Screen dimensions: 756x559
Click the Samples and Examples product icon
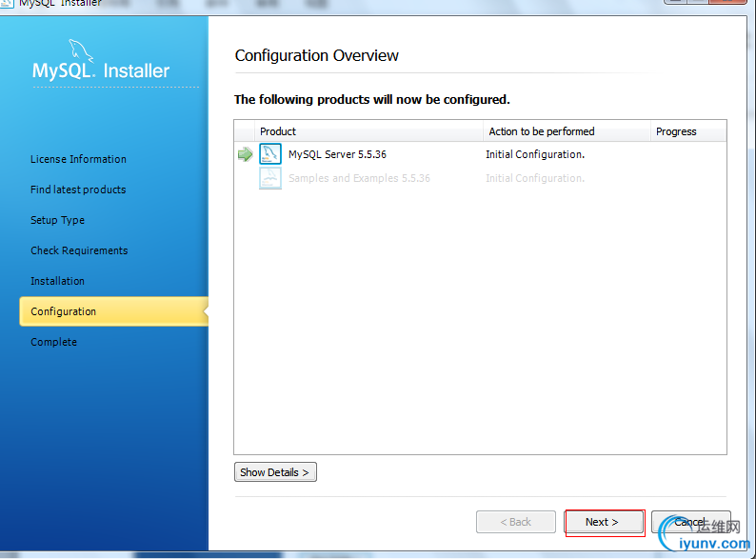click(x=270, y=178)
